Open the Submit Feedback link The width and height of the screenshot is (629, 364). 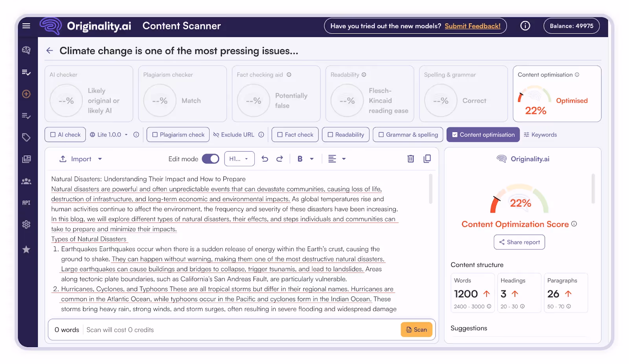(473, 26)
